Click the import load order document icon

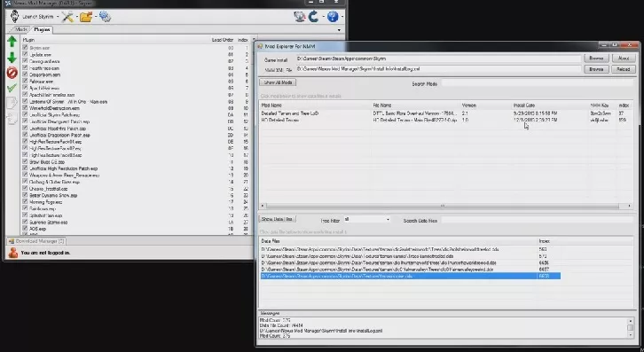point(12,119)
